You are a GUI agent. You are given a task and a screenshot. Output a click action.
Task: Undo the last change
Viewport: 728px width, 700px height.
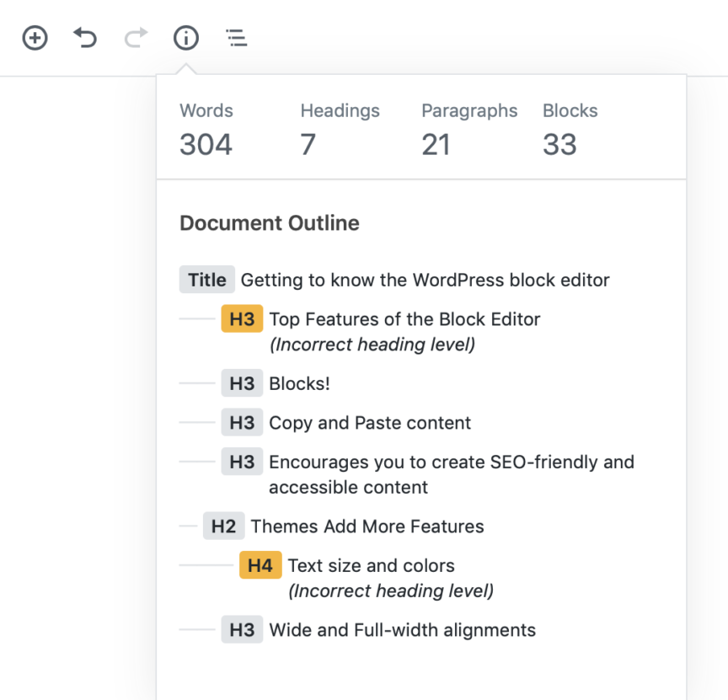point(85,38)
